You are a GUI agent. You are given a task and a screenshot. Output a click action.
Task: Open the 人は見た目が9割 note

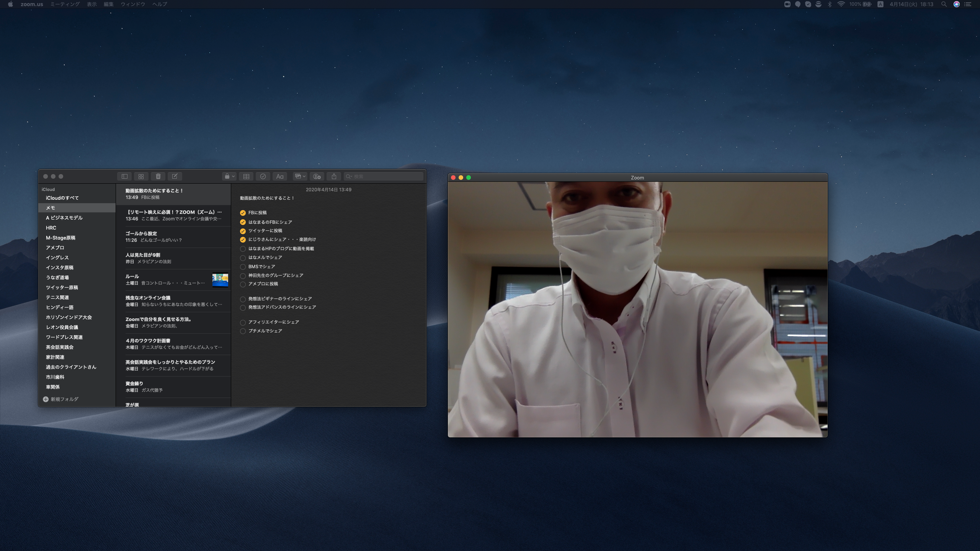(173, 258)
